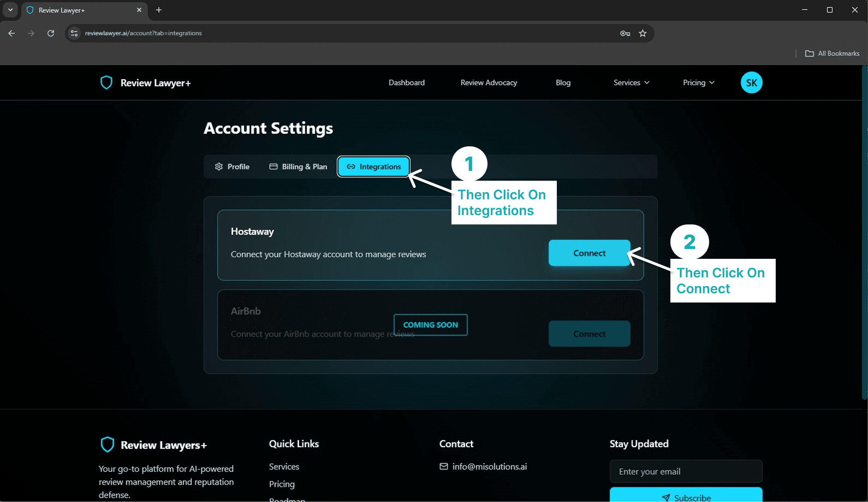Open the All Bookmarks folder
Image resolution: width=868 pixels, height=502 pixels.
click(x=832, y=54)
